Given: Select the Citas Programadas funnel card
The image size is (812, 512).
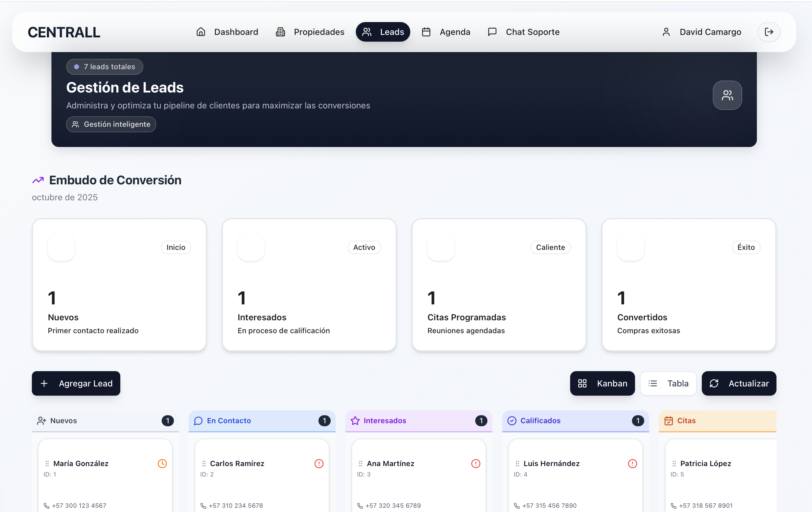Looking at the screenshot, I should 499,285.
